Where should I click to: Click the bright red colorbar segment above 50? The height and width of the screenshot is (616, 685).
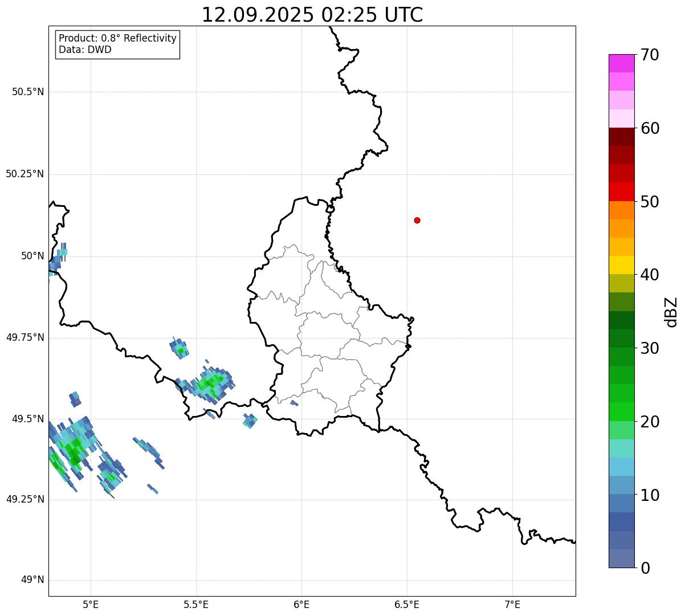click(621, 191)
